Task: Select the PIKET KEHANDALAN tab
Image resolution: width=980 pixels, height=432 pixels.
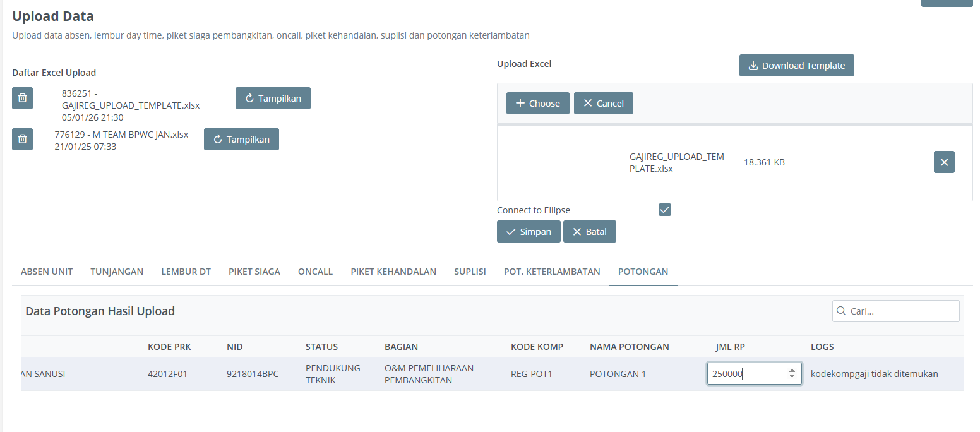Action: point(393,272)
